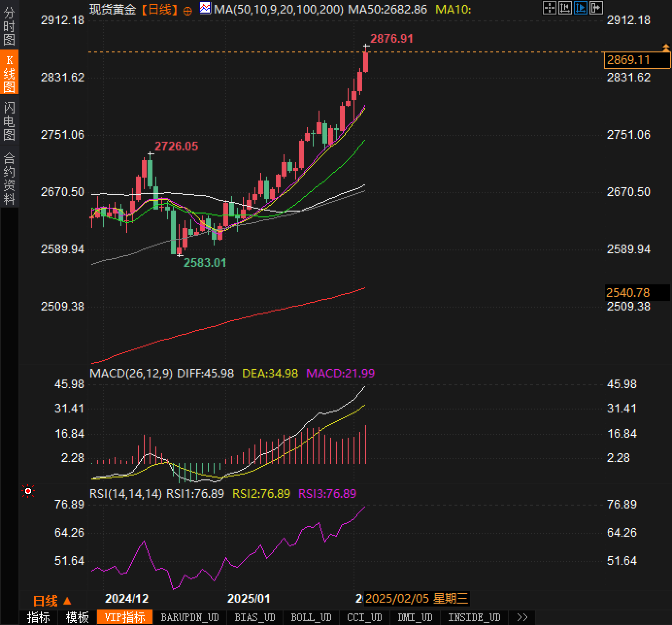Switch to the 模板 bottom tab
Image resolution: width=672 pixels, height=625 pixels.
(x=78, y=617)
